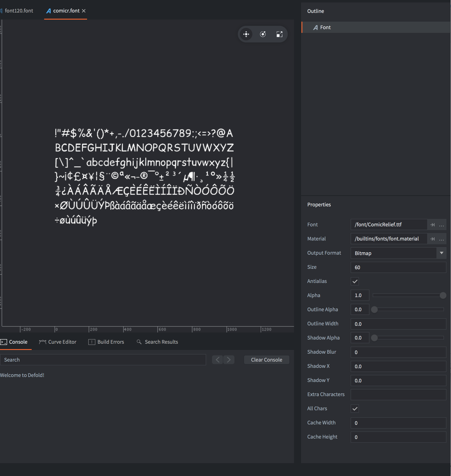Image resolution: width=451 pixels, height=476 pixels.
Task: Open the Output Format dropdown
Action: click(442, 253)
